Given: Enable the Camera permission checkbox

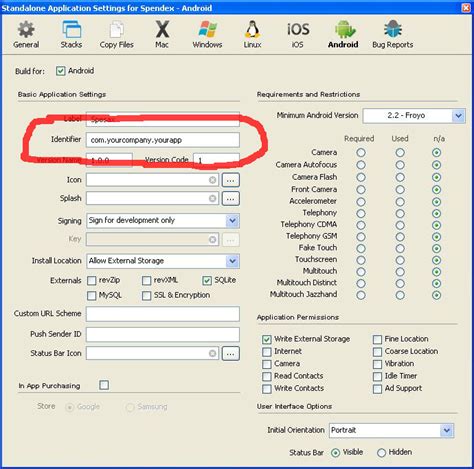Looking at the screenshot, I should coord(267,364).
